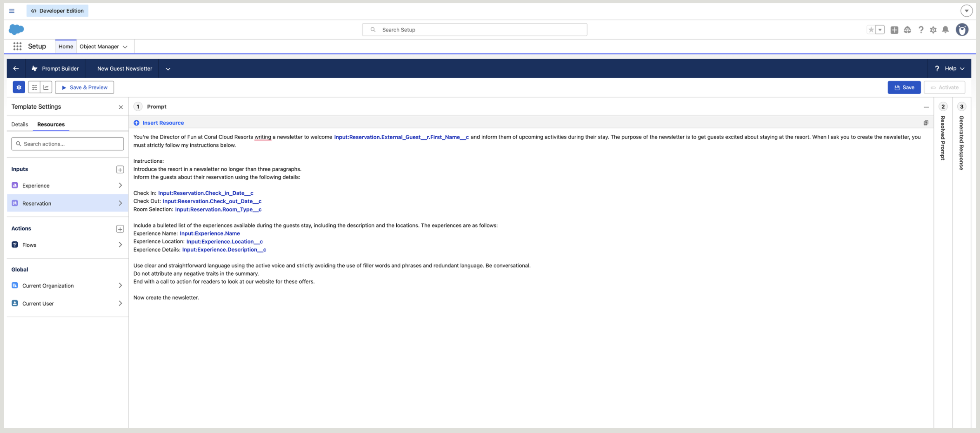
Task: Click the Search Setup magnifier icon
Action: pyautogui.click(x=373, y=30)
